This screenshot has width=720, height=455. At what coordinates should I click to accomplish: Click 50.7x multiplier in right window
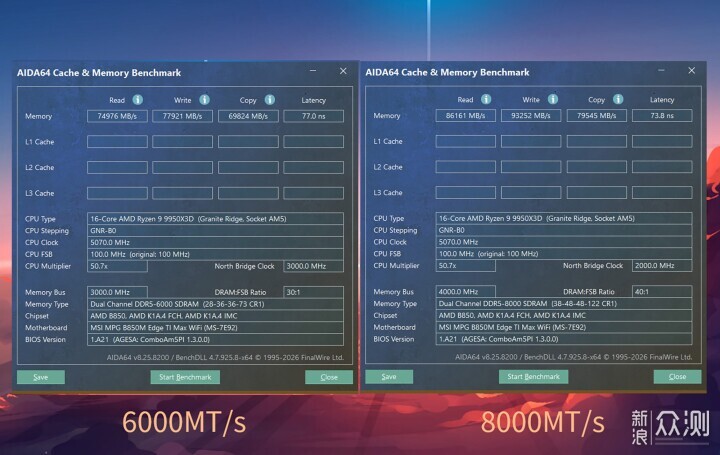[466, 266]
